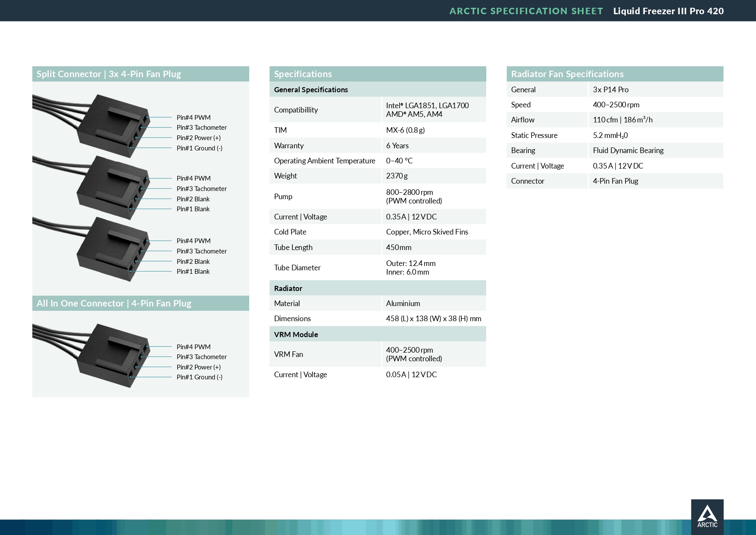Image resolution: width=756 pixels, height=535 pixels.
Task: Click the radiator fan 'General' row label
Action: tap(523, 90)
